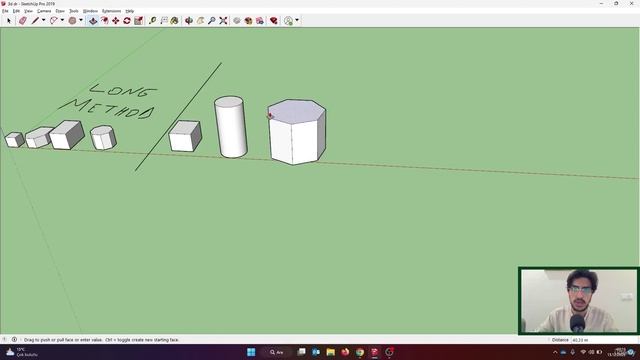Open Outlook from the taskbar
The width and height of the screenshot is (640, 360).
pos(316,352)
